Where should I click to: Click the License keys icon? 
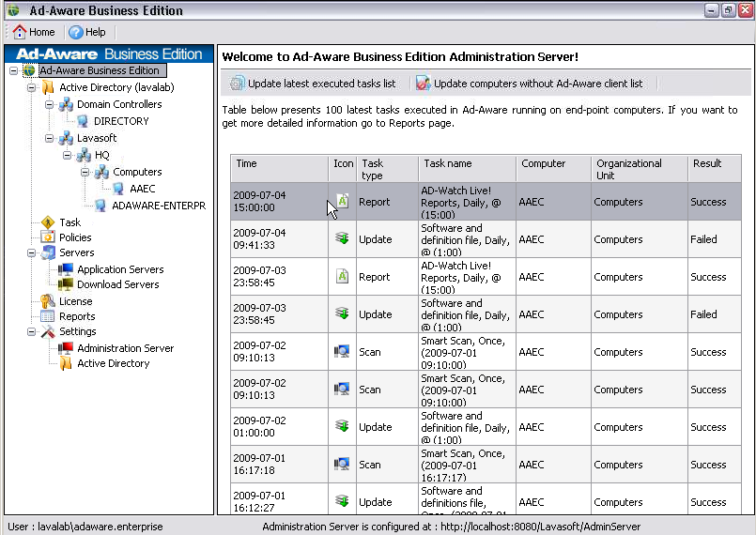tap(48, 301)
